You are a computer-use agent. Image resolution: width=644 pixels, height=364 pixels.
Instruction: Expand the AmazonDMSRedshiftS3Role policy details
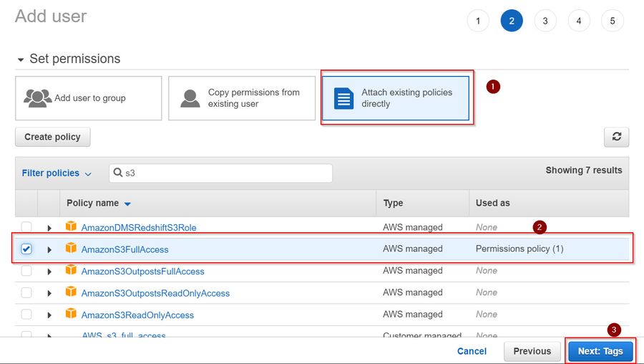click(x=49, y=228)
